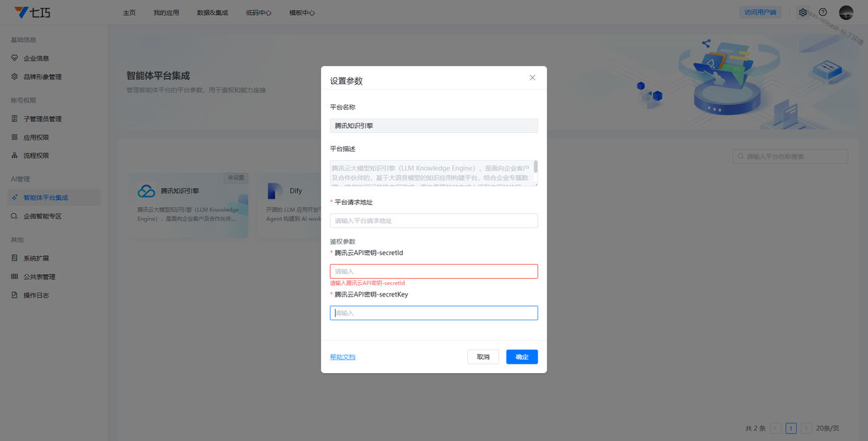
Task: Open the help question mark icon
Action: click(x=823, y=12)
